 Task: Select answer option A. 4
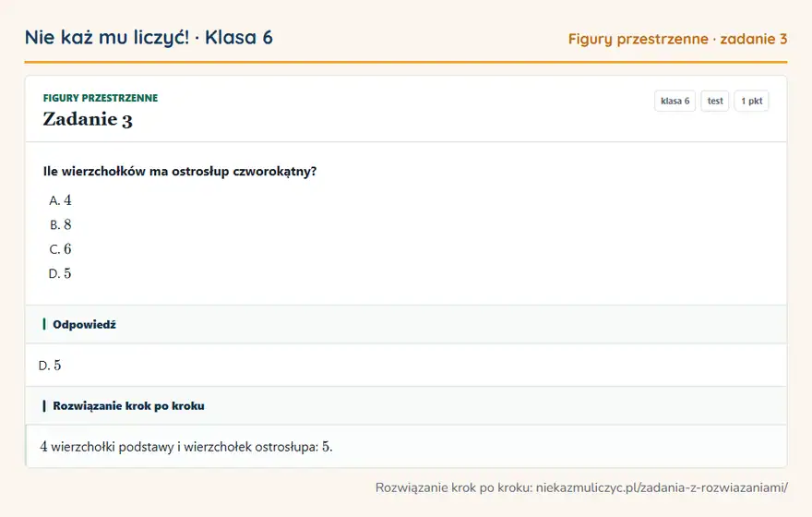[60, 200]
